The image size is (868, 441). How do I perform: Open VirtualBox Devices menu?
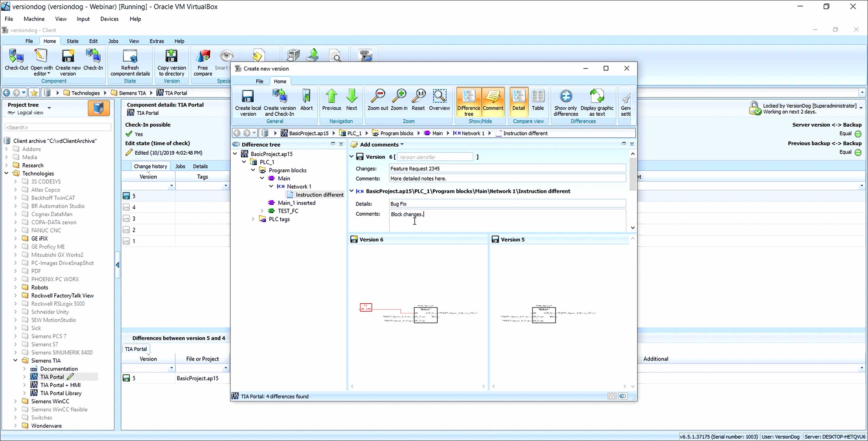pyautogui.click(x=110, y=19)
